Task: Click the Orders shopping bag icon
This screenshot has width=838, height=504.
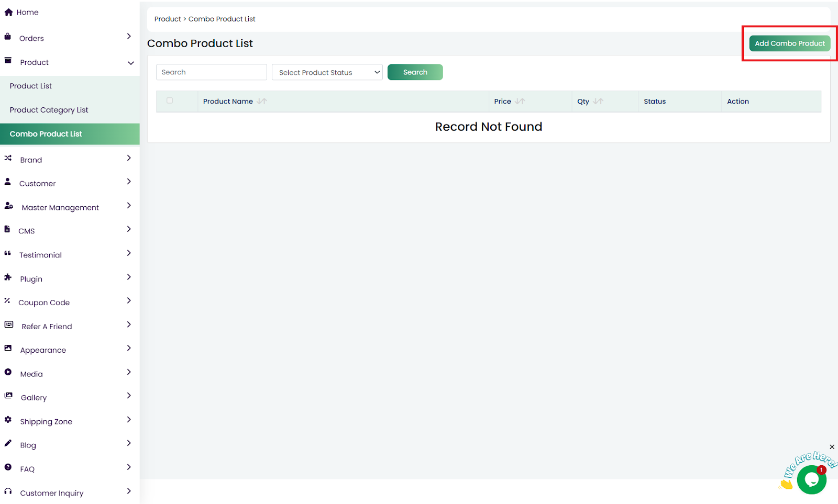Action: 8,37
